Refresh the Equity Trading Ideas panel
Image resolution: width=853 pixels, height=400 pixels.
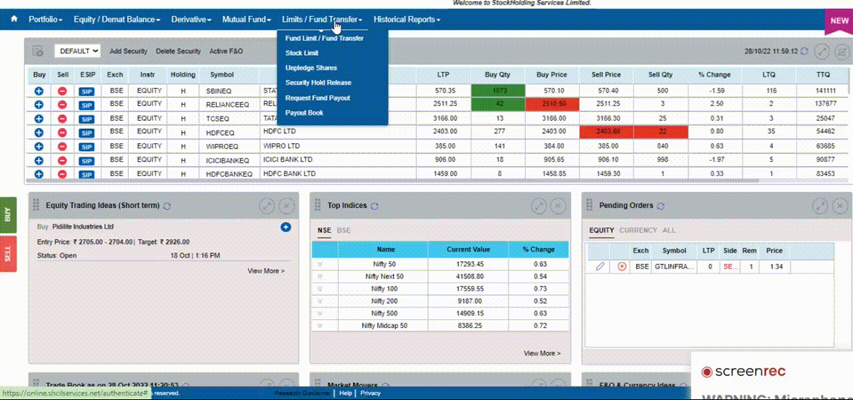pyautogui.click(x=167, y=206)
